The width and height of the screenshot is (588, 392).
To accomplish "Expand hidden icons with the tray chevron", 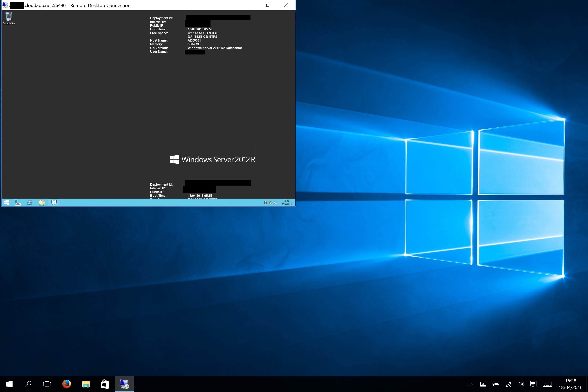I will coord(471,384).
